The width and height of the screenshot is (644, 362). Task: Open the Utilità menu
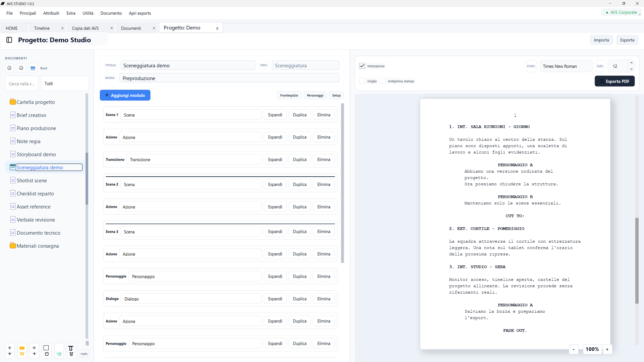tap(88, 13)
